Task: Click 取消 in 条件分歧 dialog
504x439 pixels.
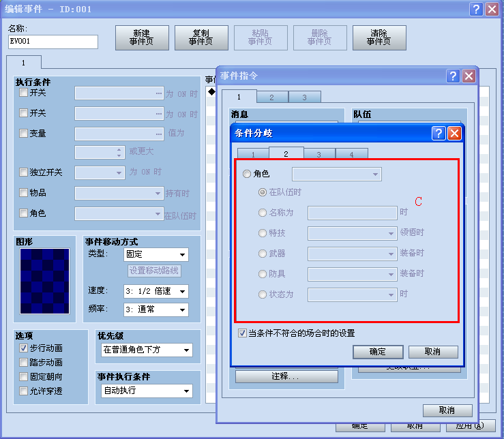Action: click(433, 352)
